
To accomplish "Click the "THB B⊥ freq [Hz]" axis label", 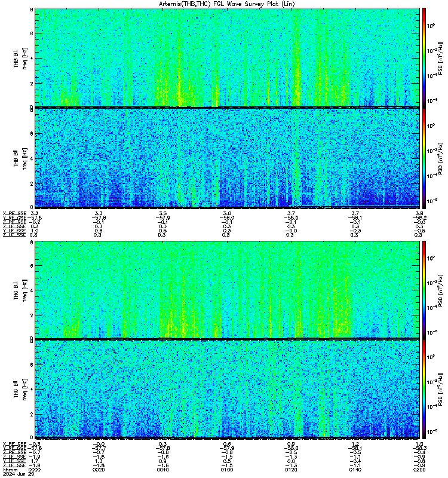I will point(20,58).
